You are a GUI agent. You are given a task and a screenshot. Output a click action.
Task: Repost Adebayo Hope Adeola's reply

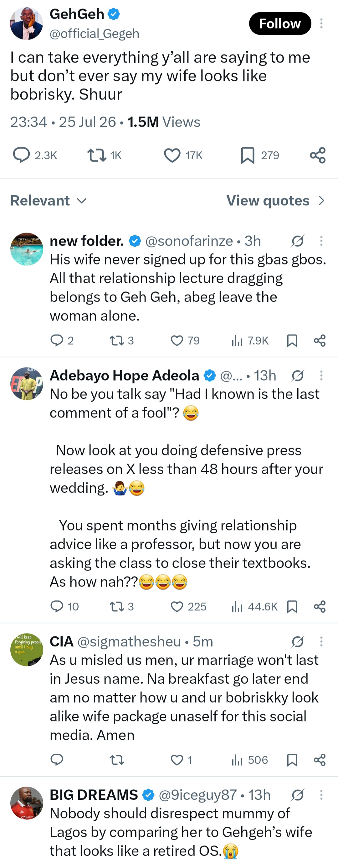[x=117, y=607]
